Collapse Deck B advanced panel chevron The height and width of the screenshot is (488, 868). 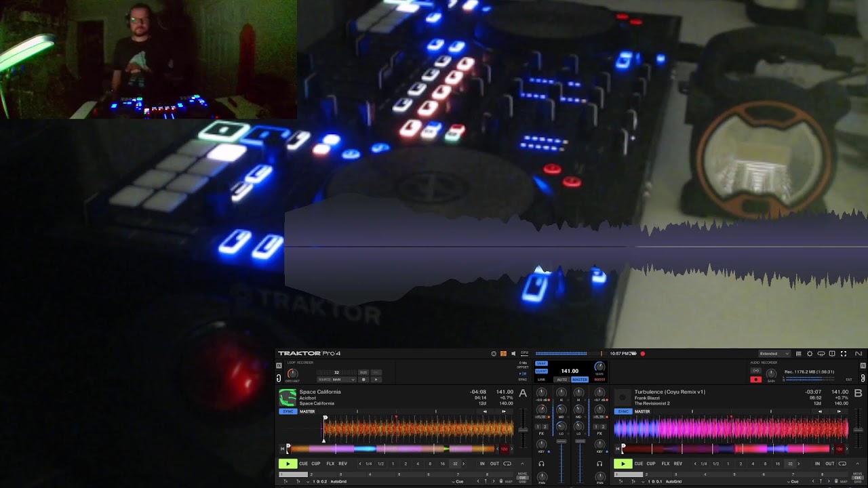point(857,464)
